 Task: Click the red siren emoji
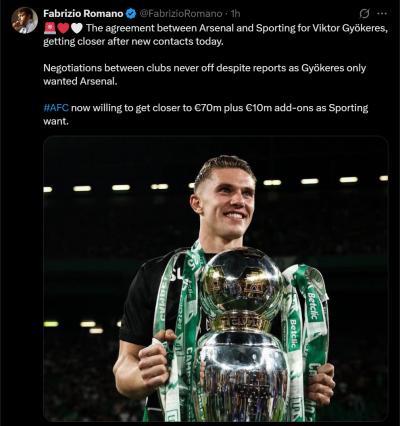pos(50,28)
